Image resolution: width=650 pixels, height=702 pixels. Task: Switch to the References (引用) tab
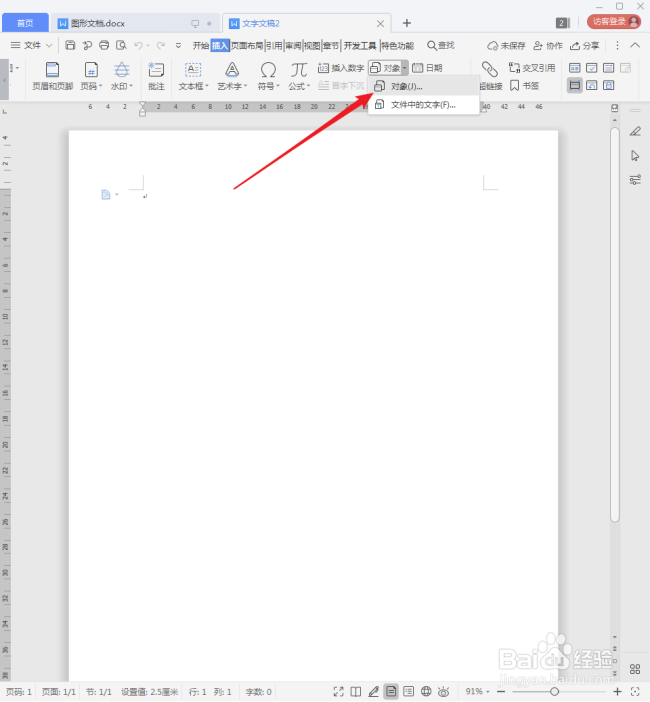pos(274,45)
